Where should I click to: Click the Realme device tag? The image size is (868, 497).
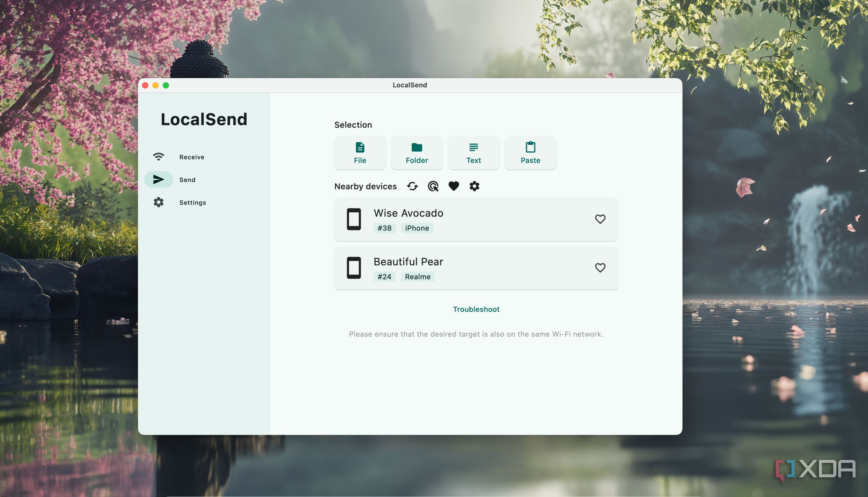418,277
